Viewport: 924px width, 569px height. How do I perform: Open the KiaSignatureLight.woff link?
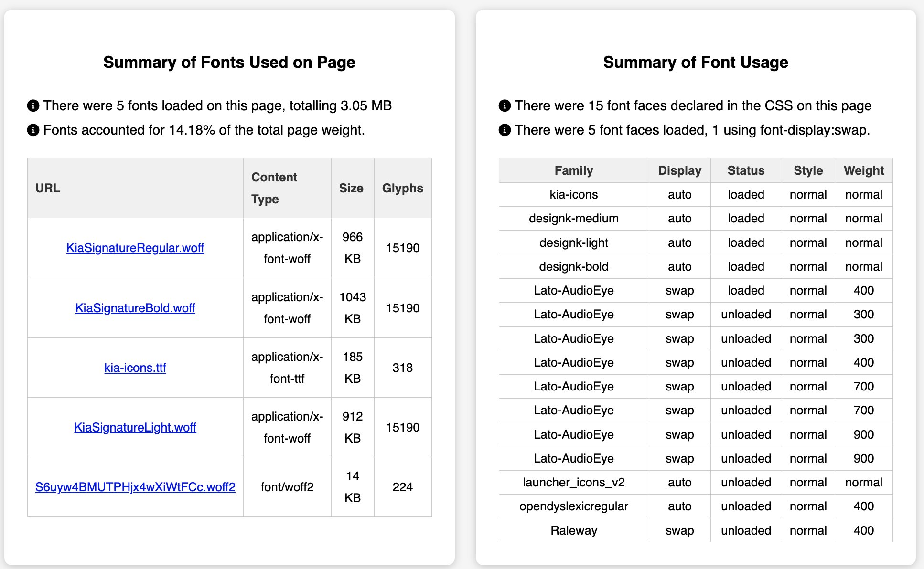[x=135, y=427]
